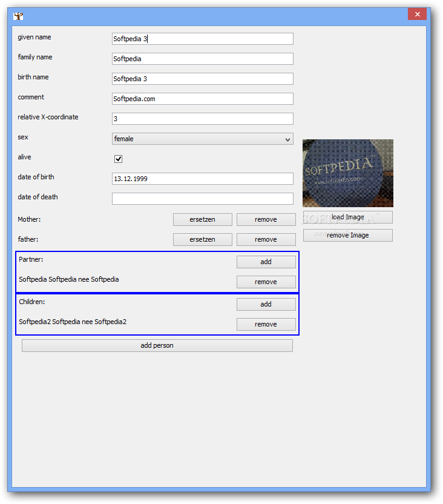Viewport: 443px width, 504px height.
Task: Click the given name input field
Action: 203,39
